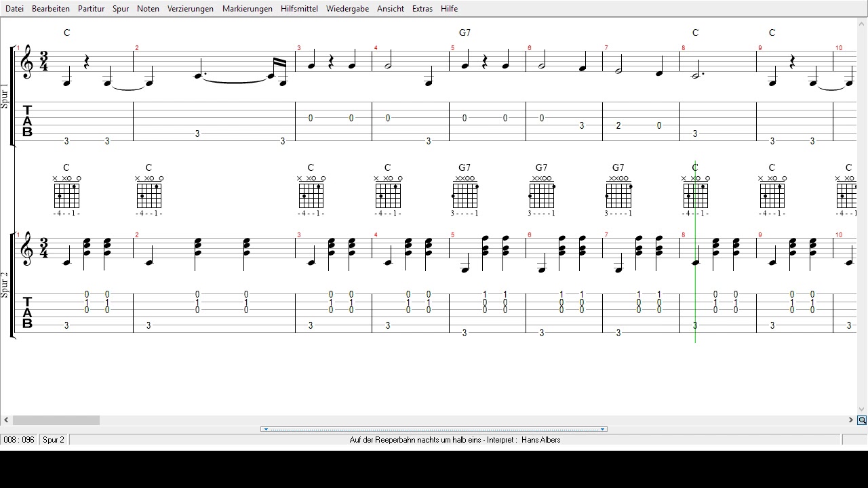Screen dimensions: 868x488
Task: Open the Noten menu
Action: point(148,9)
